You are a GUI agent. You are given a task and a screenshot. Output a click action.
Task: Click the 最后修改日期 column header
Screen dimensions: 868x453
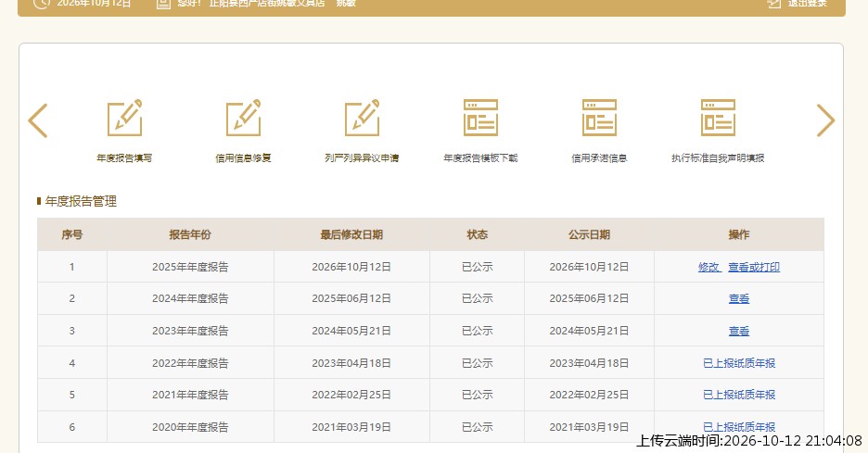click(x=351, y=234)
